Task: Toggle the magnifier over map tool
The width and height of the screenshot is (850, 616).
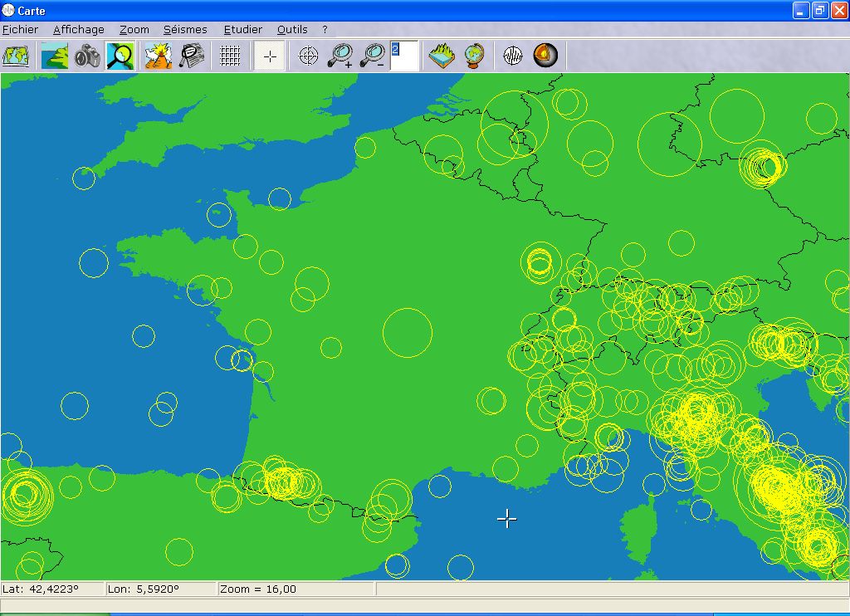Action: (x=120, y=56)
